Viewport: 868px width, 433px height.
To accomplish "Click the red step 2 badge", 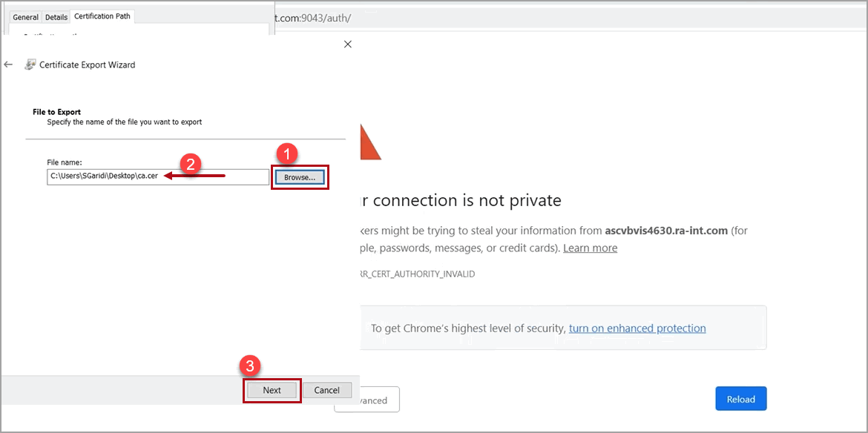I will pos(191,164).
